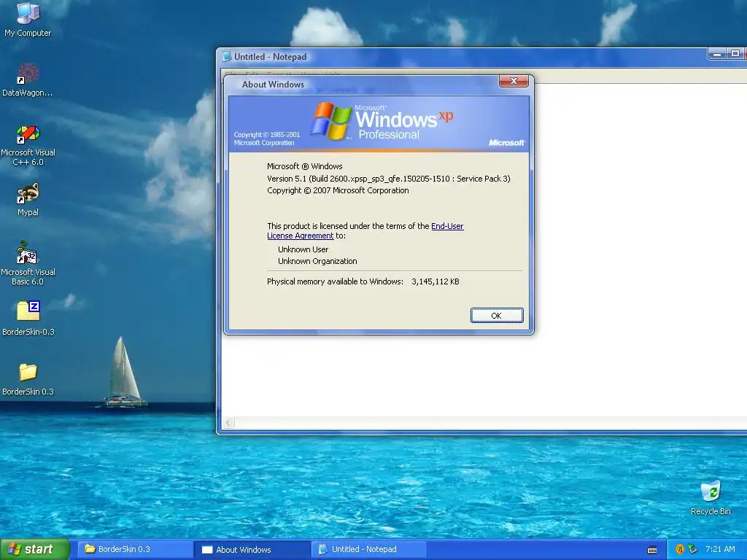This screenshot has height=560, width=747.
Task: Click the 7:21 AM taskbar clock
Action: coord(720,549)
